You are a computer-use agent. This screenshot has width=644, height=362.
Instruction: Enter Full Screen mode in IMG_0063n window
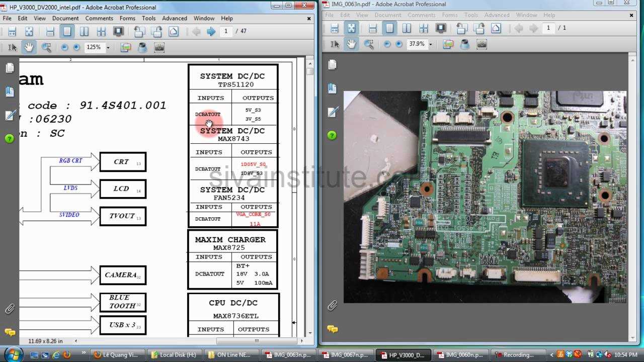point(441,28)
